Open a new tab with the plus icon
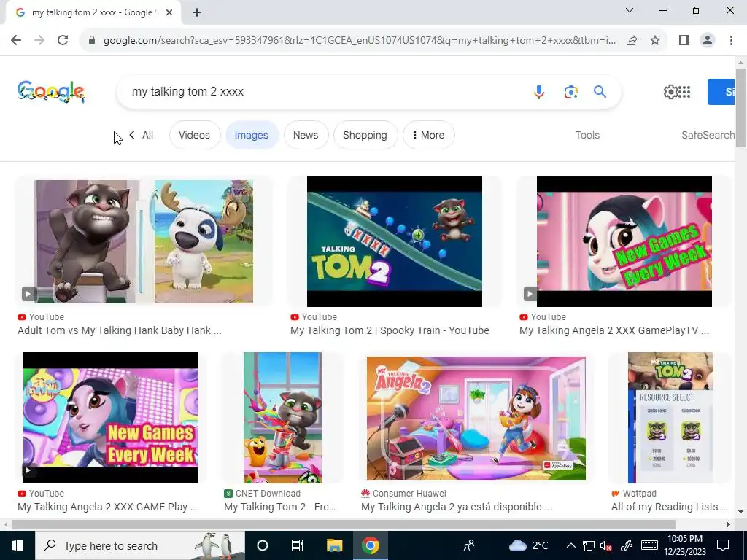747x560 pixels. click(197, 13)
